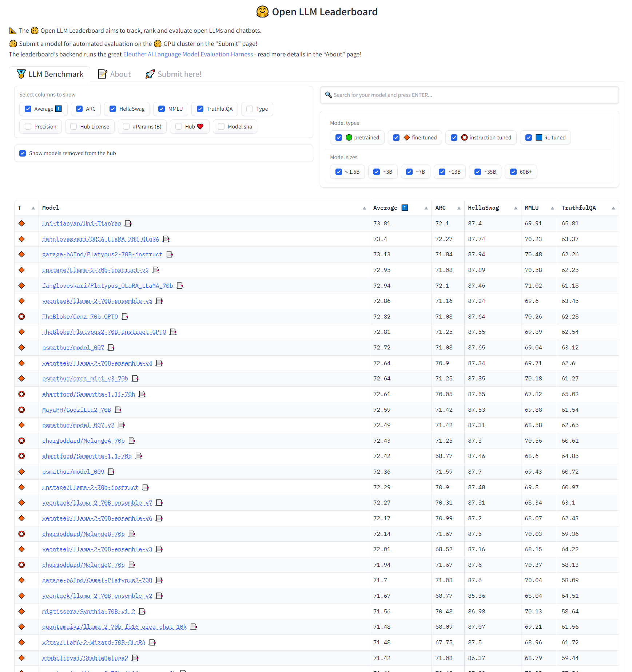Click the document icon beside chargoddard/MelangeA-70b
This screenshot has width=632, height=672.
(x=132, y=441)
